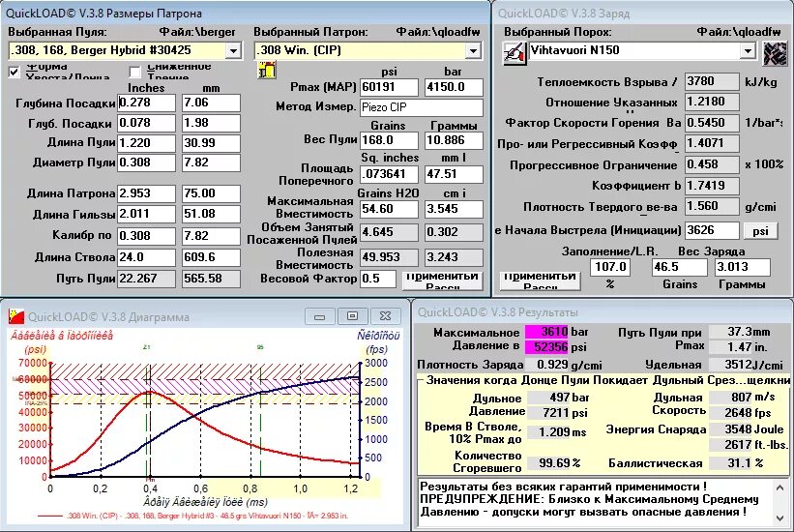Click the Results window title bar

(x=603, y=312)
